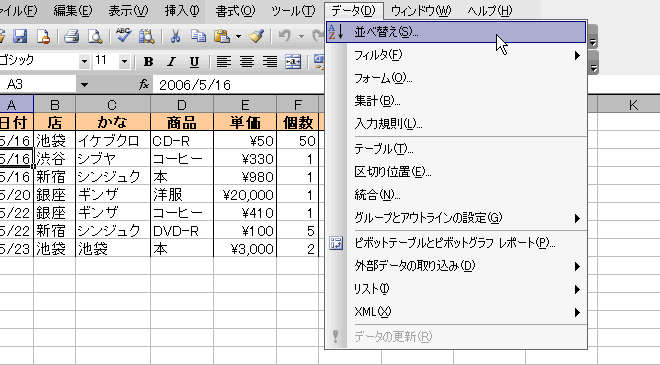Click cell containing ¥3,000
Screen dimensions: 660x365
coord(245,249)
